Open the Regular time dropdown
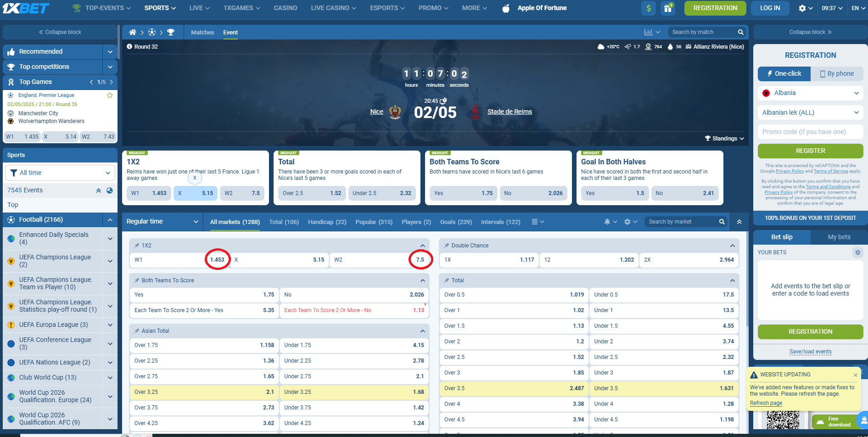868x437 pixels. click(162, 222)
